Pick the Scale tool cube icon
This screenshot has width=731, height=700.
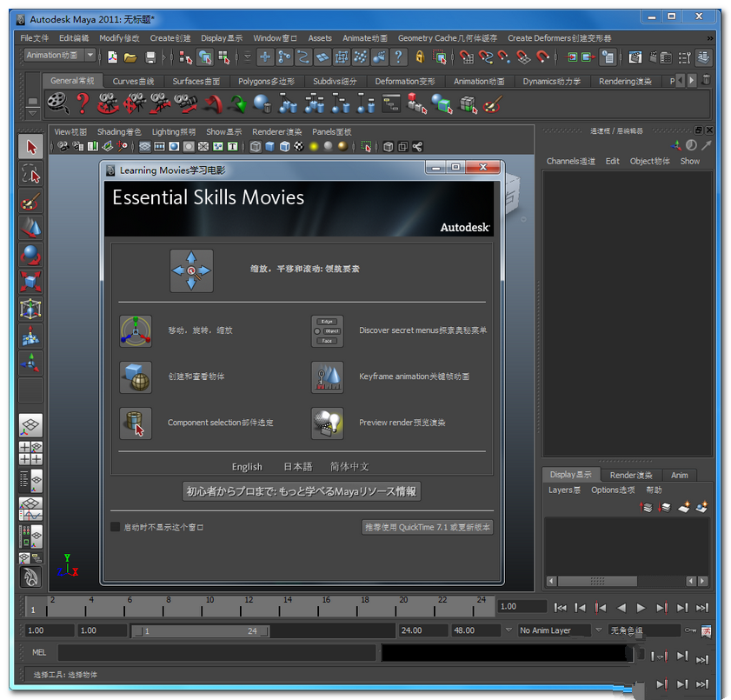pos(30,282)
